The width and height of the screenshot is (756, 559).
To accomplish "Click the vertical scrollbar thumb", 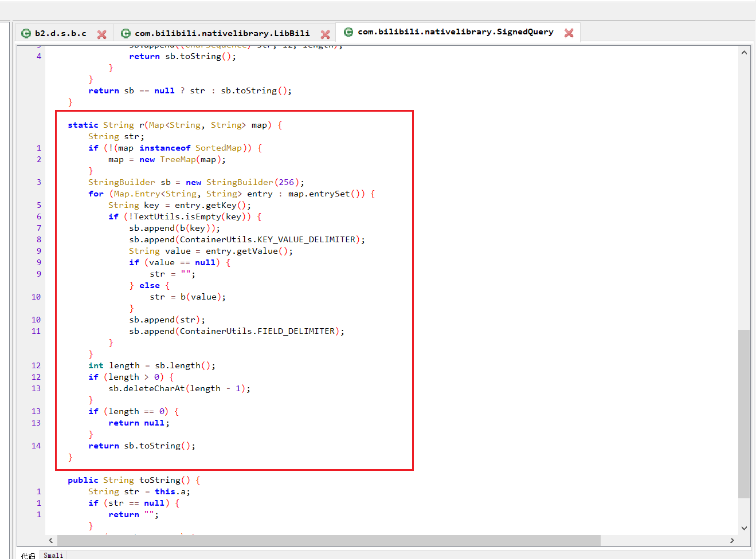I will pyautogui.click(x=744, y=414).
